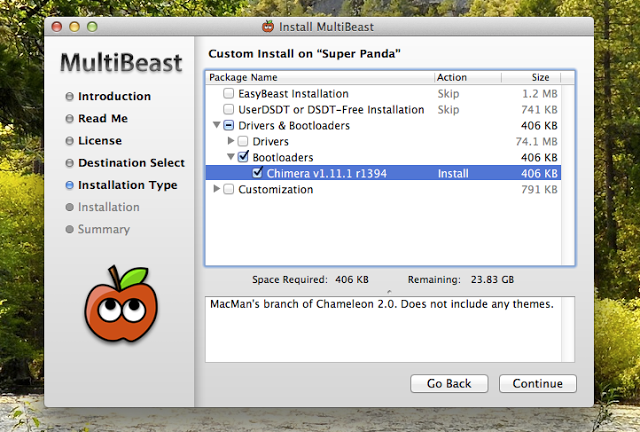Click the MacMan's branch description text
The width and height of the screenshot is (640, 432).
pyautogui.click(x=382, y=304)
